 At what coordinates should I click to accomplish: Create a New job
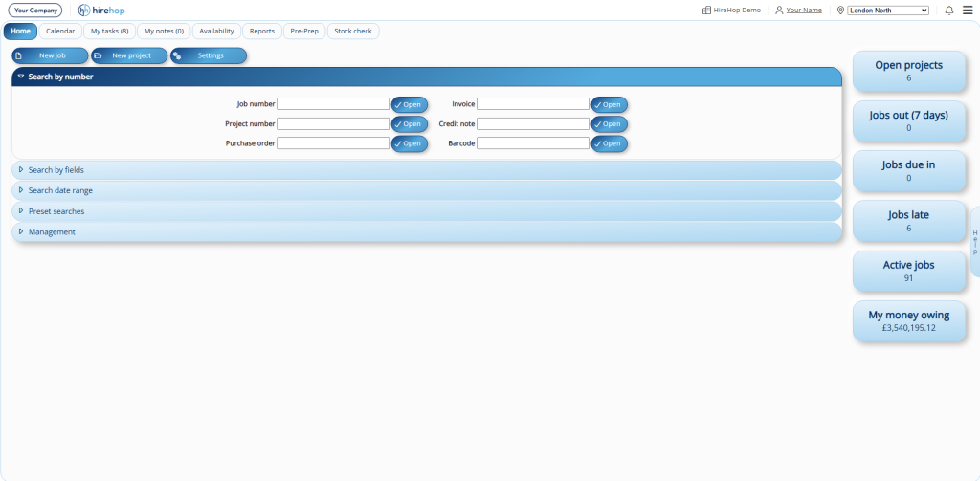tap(50, 55)
